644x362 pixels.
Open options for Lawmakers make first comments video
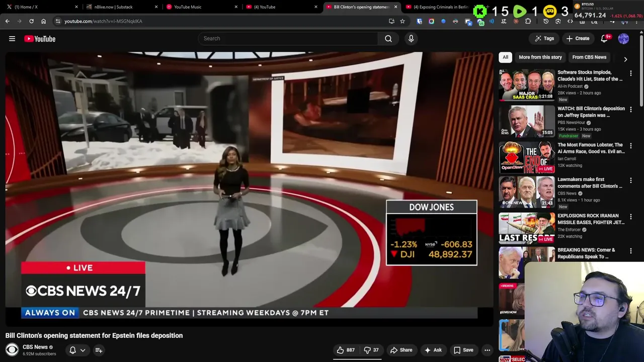[x=631, y=180]
